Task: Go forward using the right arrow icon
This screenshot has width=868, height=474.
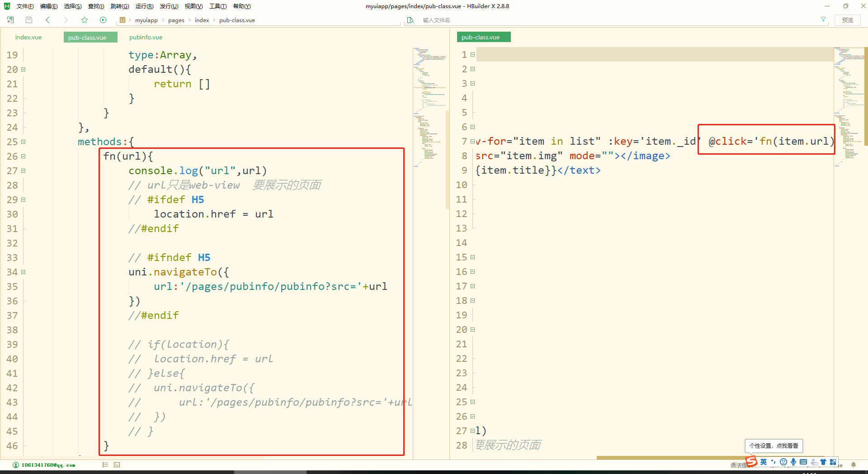Action: [x=66, y=20]
